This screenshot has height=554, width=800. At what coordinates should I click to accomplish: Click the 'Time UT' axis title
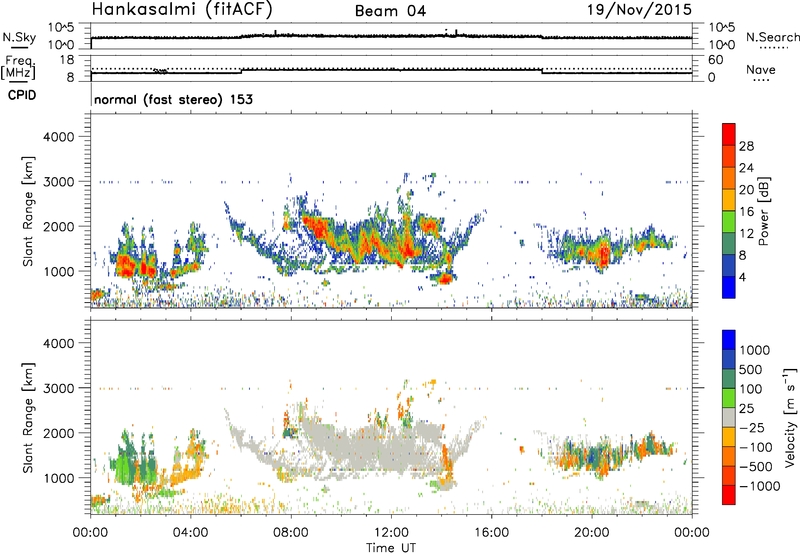pos(391,548)
